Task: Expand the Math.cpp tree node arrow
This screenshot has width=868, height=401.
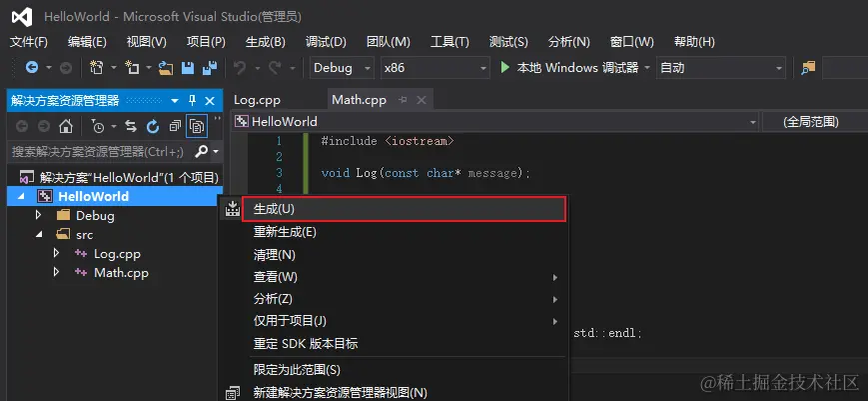Action: [x=56, y=272]
